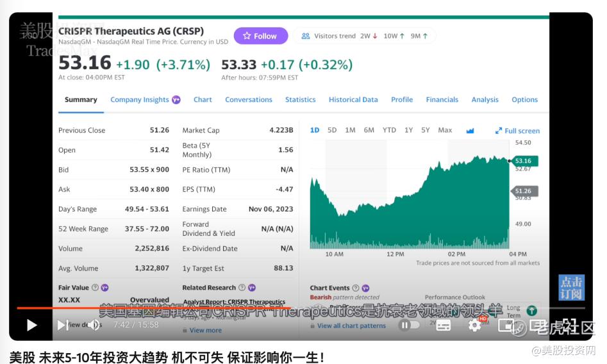The height and width of the screenshot is (364, 607).
Task: Mute the video volume
Action: (94, 325)
